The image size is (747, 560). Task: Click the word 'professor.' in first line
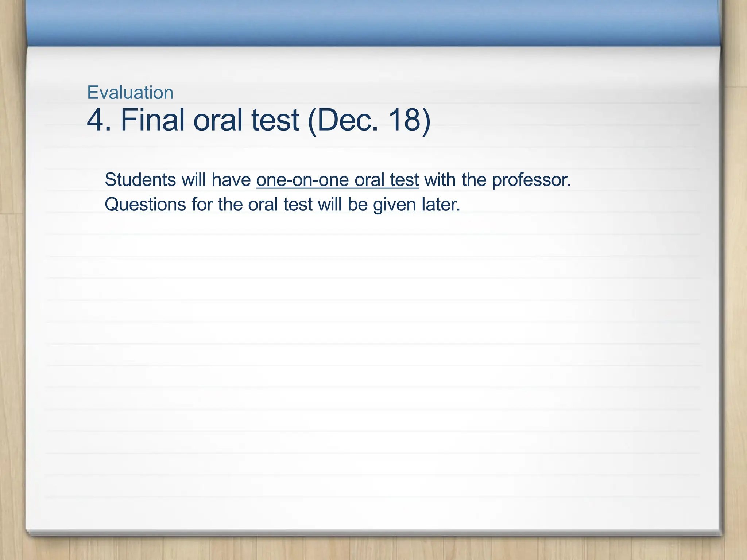pos(531,180)
